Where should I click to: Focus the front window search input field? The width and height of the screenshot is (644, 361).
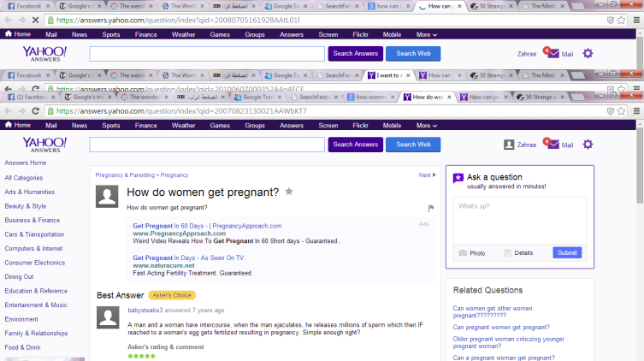[207, 145]
